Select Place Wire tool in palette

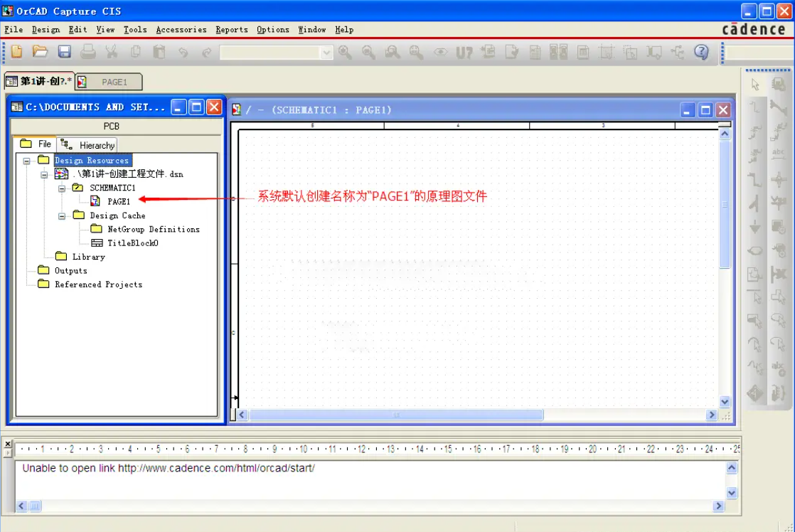click(x=755, y=108)
